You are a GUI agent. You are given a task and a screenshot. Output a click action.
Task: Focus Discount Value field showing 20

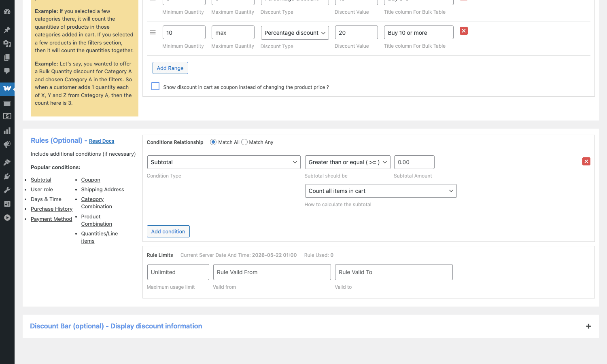(x=357, y=32)
